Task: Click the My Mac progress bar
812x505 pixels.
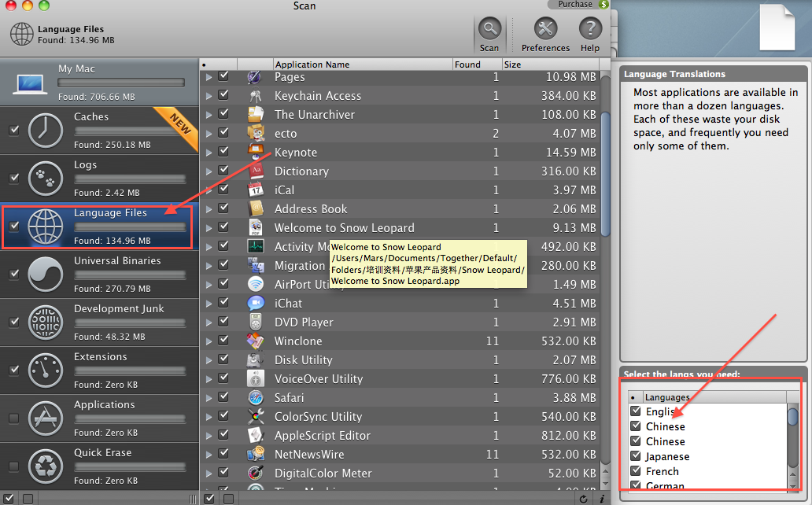Action: pos(121,83)
